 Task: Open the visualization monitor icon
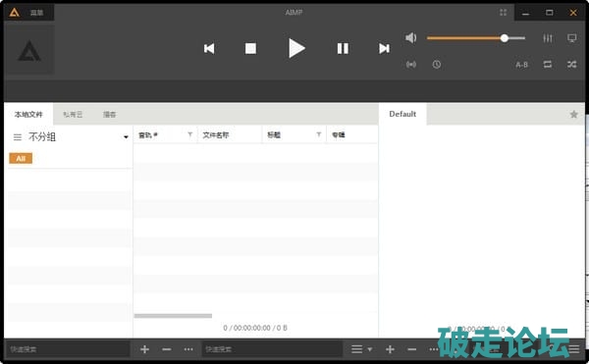571,38
